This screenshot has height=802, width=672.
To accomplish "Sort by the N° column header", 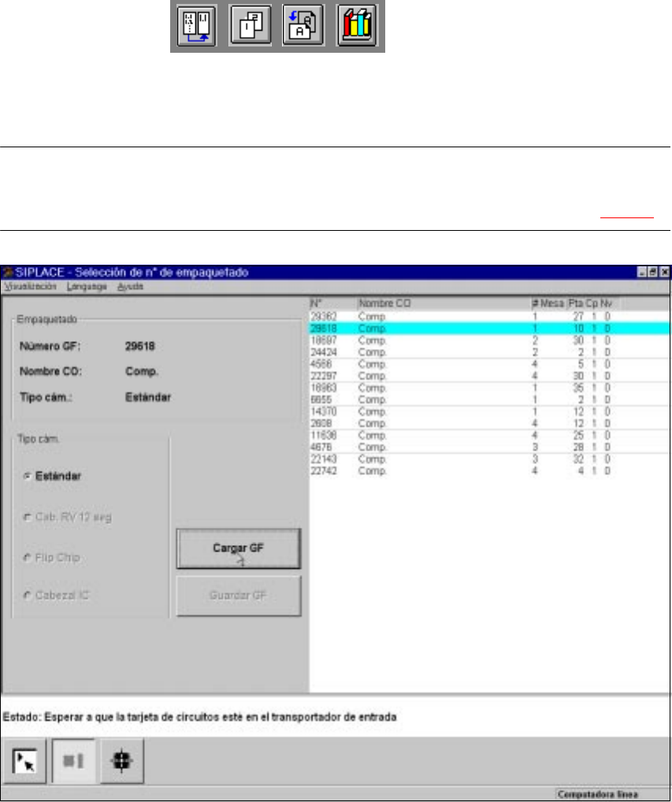I will pos(333,303).
